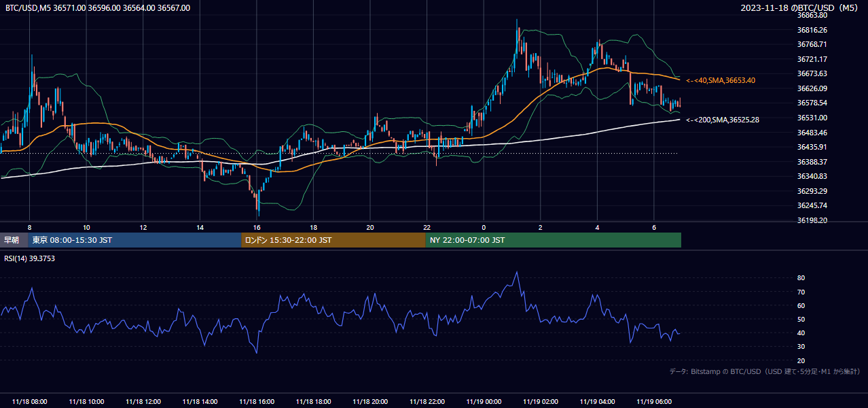868x408 pixels.
Task: Click hour tick 16 under price chart
Action: [257, 227]
